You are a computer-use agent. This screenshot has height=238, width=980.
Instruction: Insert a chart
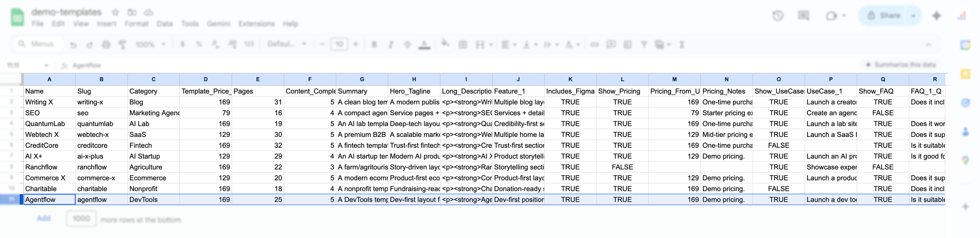pos(628,45)
